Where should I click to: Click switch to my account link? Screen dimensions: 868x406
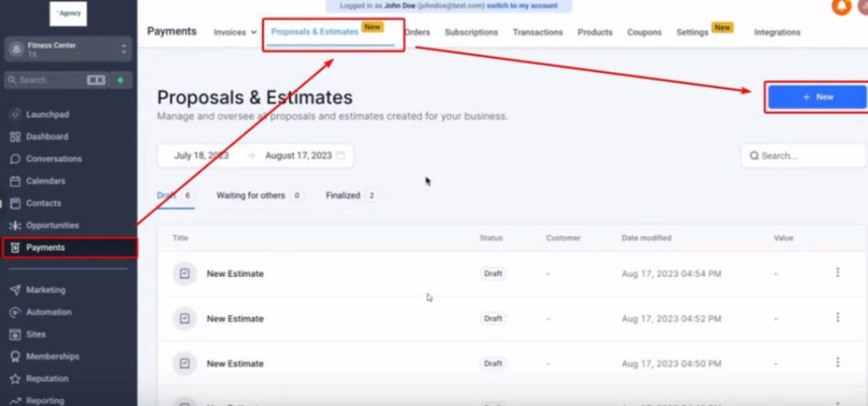522,6
